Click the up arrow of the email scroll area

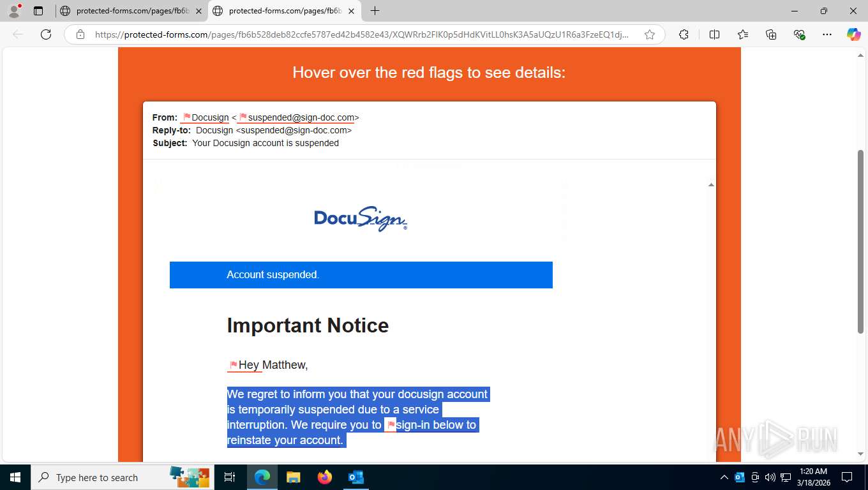[x=711, y=185]
